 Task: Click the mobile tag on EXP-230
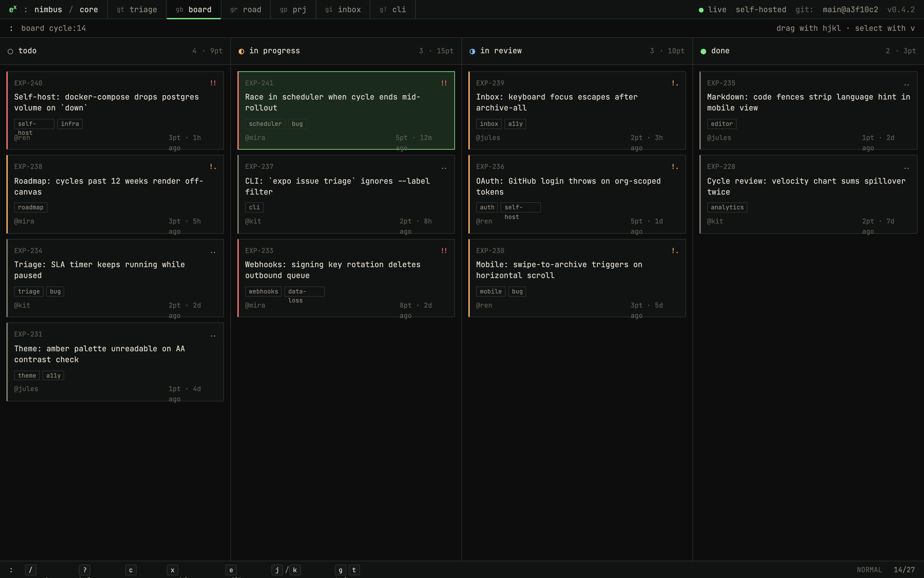click(491, 292)
